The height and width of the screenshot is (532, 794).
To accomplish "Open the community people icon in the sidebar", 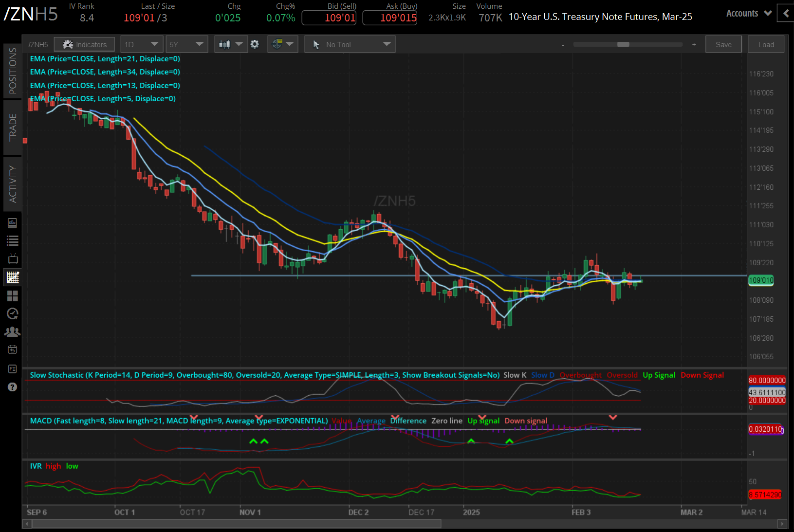I will click(x=12, y=331).
